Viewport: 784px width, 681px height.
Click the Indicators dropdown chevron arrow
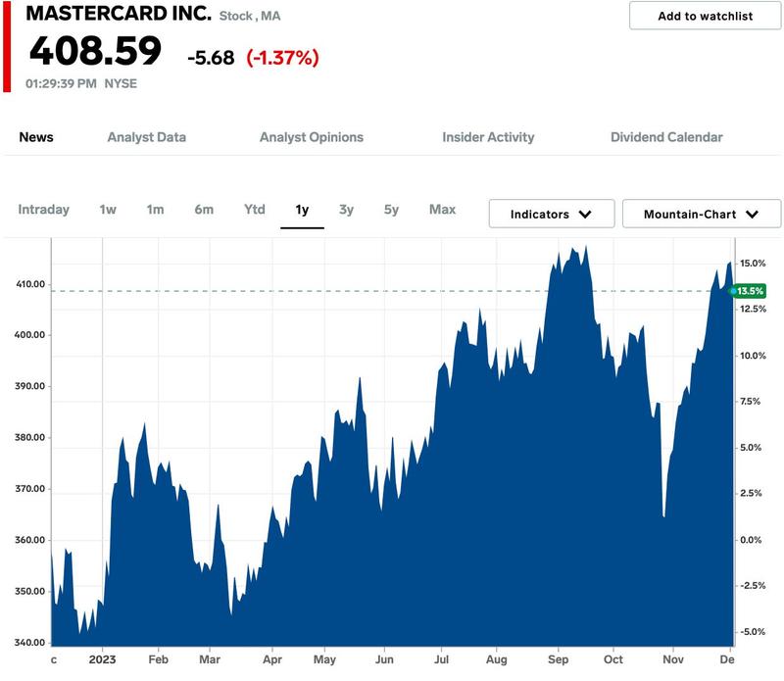click(x=585, y=215)
